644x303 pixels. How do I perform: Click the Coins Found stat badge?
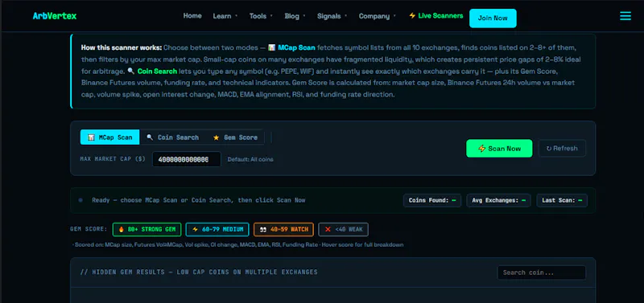[432, 200]
